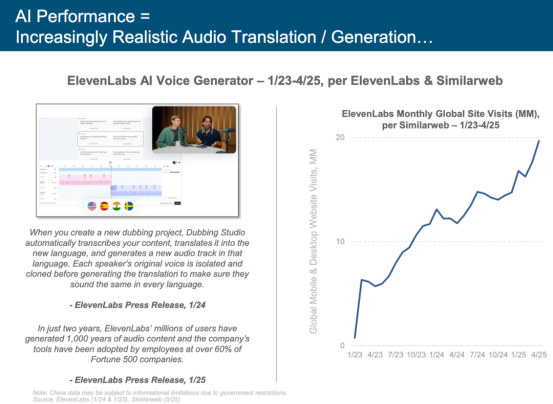This screenshot has width=553, height=404.
Task: Click the peak of the blue line chart
Action: [x=539, y=141]
